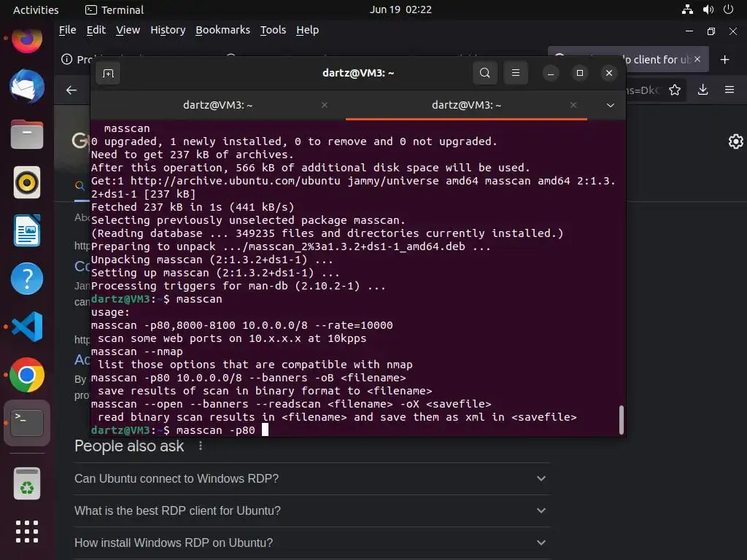Open the Terminal hamburger menu
This screenshot has width=747, height=560.
[x=516, y=73]
